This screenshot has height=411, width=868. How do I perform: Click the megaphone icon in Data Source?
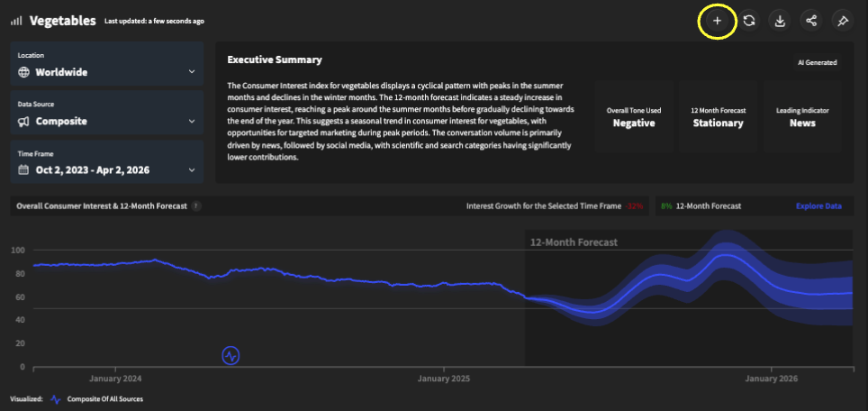(x=23, y=121)
